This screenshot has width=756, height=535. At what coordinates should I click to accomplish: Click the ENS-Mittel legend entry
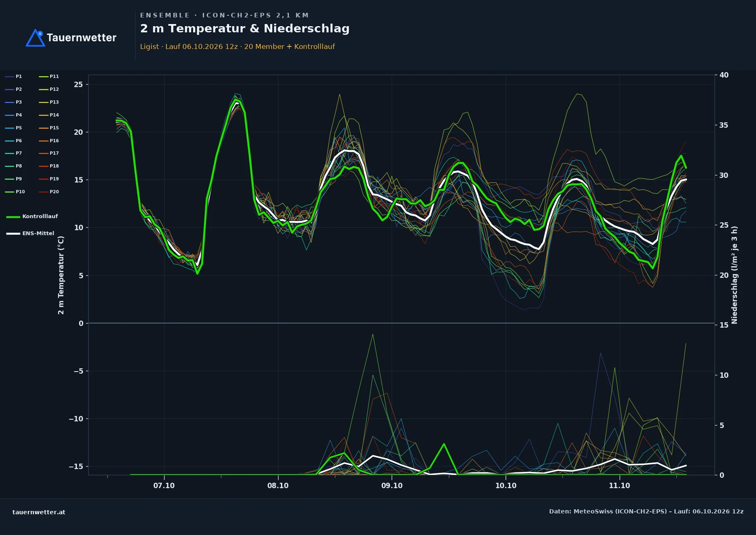coord(30,233)
